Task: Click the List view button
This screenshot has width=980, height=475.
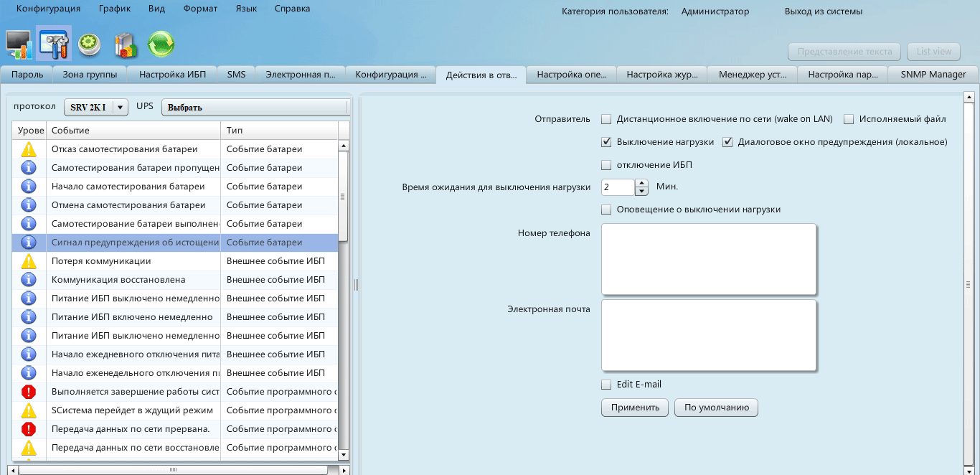Action: click(x=934, y=52)
